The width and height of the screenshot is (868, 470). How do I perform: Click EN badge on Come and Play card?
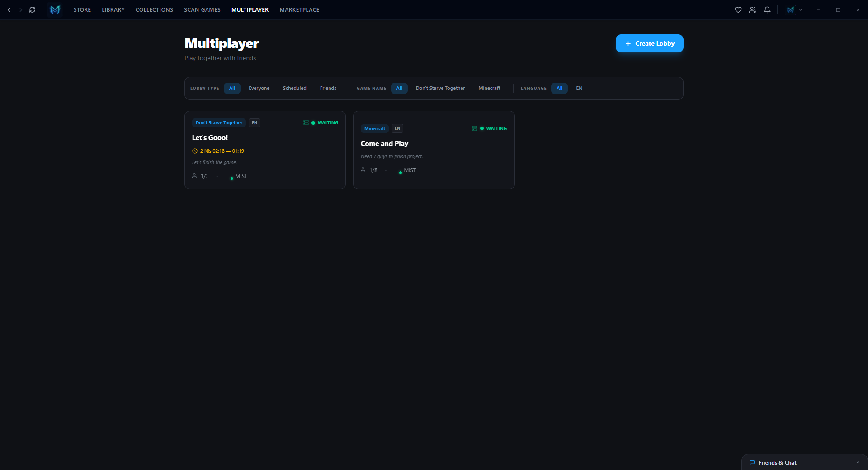(x=397, y=128)
